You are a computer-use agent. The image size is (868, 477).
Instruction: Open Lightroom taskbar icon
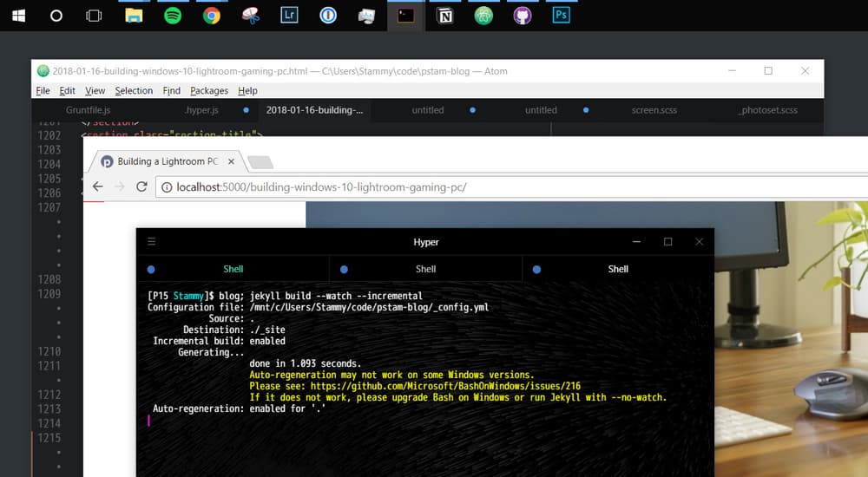point(290,15)
